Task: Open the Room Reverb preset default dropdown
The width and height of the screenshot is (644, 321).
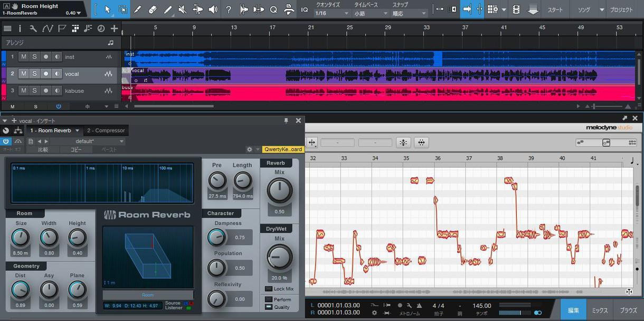Action: tap(88, 141)
